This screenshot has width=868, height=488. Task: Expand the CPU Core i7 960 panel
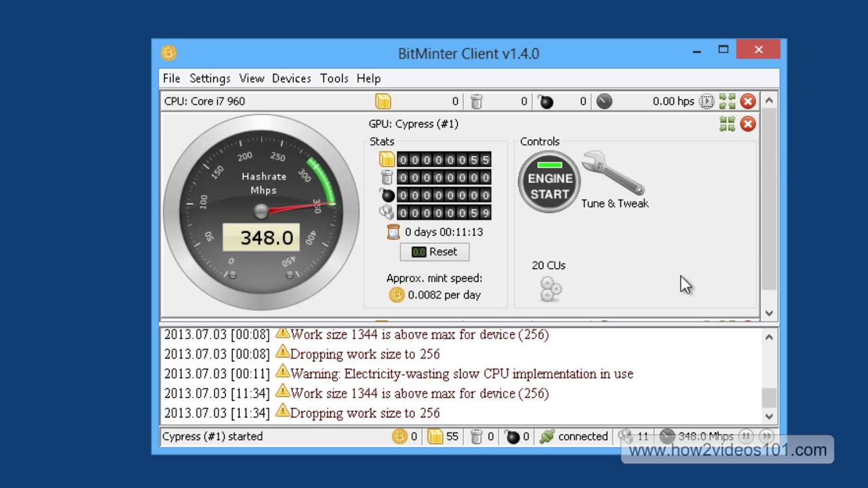pyautogui.click(x=728, y=102)
